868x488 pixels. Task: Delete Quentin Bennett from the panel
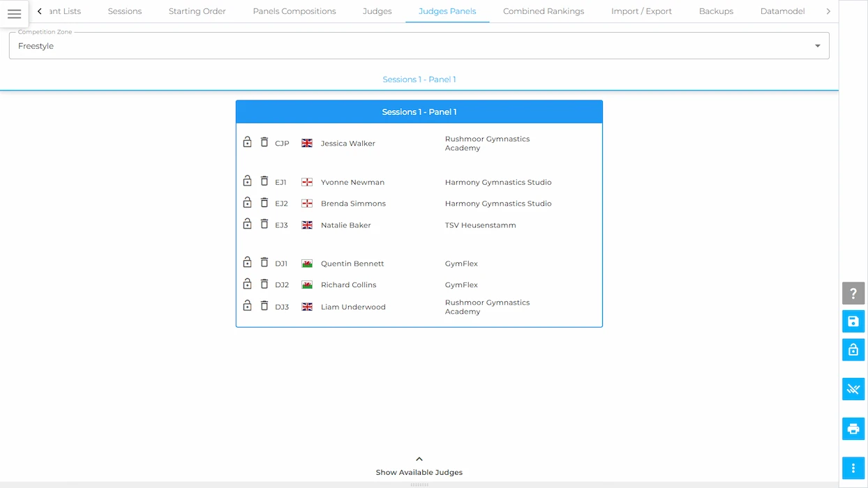pyautogui.click(x=264, y=263)
